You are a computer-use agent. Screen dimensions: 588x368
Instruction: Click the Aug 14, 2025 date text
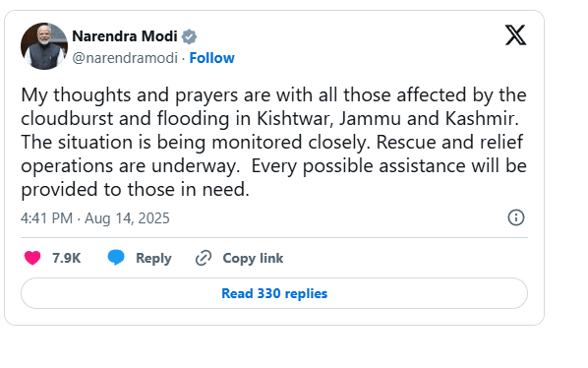tap(127, 218)
